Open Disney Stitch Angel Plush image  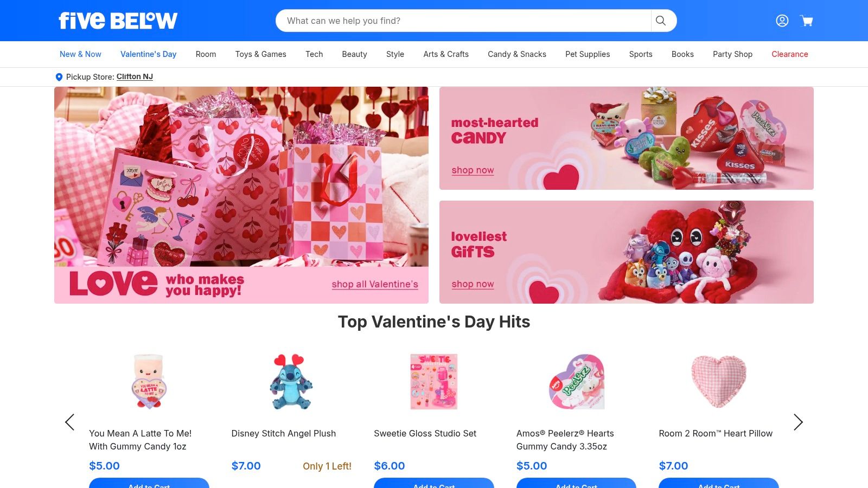(x=291, y=381)
